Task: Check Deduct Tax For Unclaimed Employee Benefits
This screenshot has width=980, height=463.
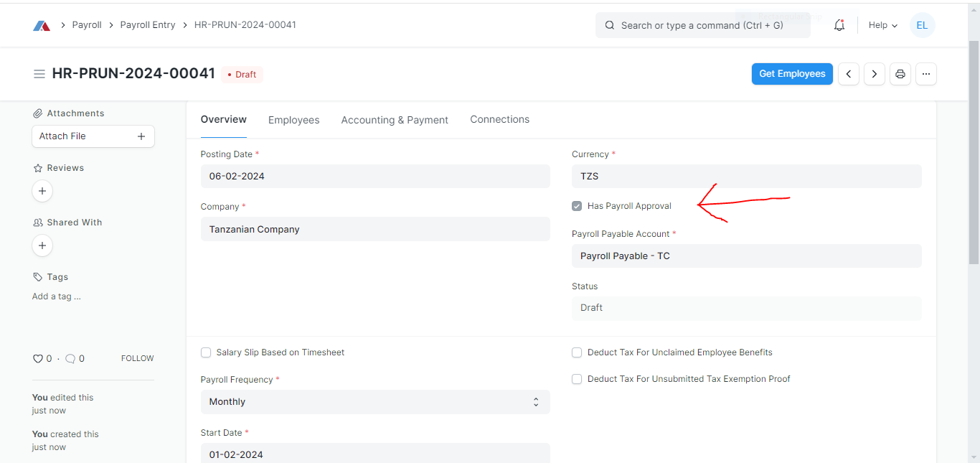Action: [x=576, y=352]
